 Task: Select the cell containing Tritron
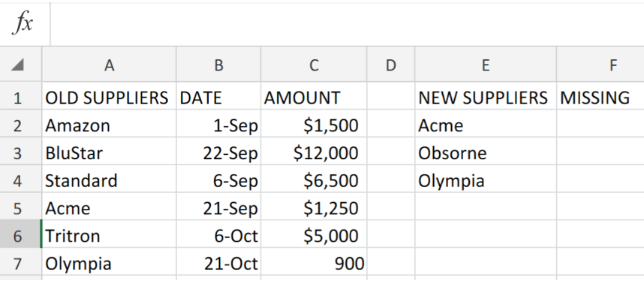coord(109,236)
